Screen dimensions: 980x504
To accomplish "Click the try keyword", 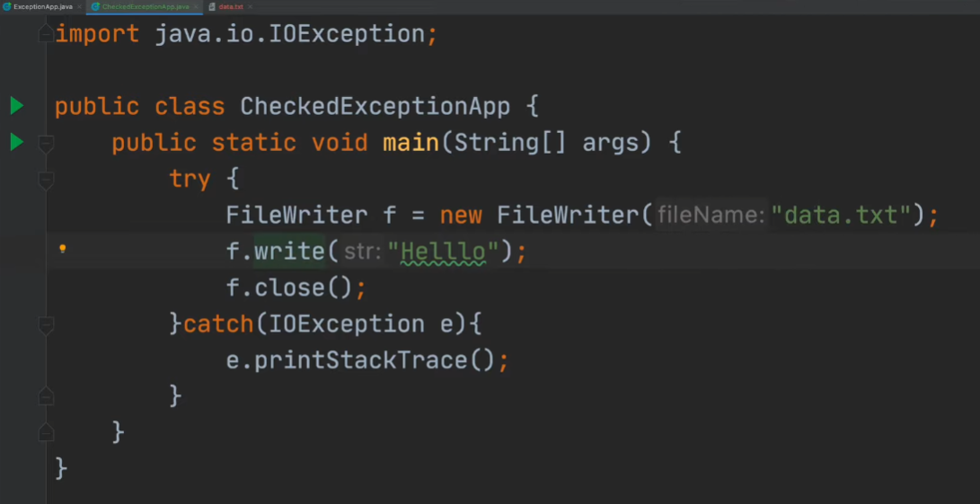I will click(190, 180).
